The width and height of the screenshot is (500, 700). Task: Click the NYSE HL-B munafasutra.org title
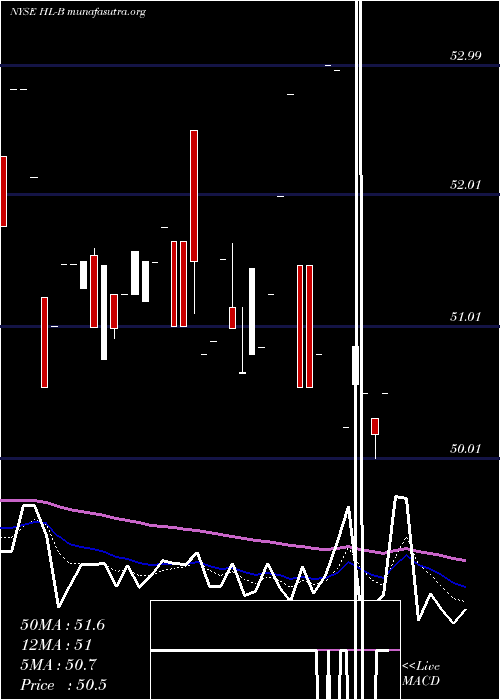[78, 12]
